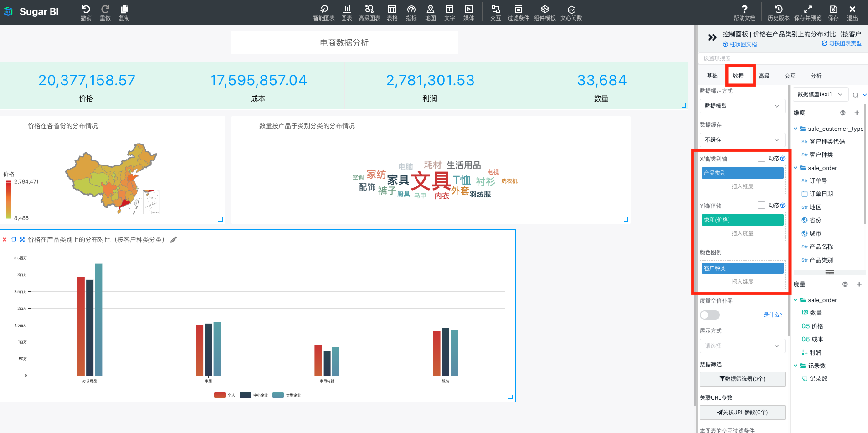Click the redo (重做) icon
The height and width of the screenshot is (433, 868).
click(105, 9)
